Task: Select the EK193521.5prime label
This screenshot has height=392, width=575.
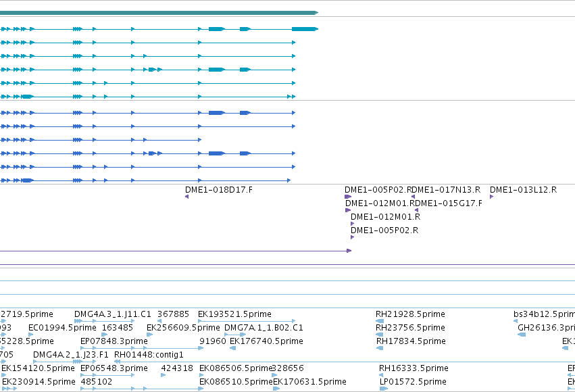Action: coord(234,314)
